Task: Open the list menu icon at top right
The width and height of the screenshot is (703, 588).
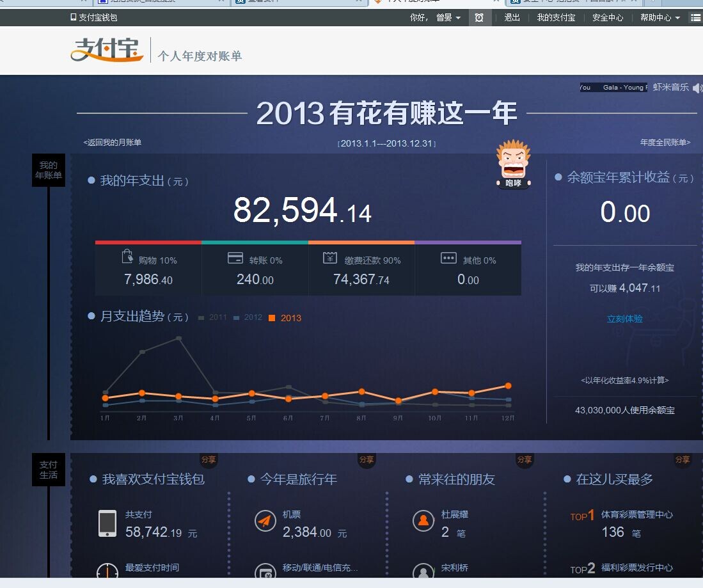Action: coord(696,17)
